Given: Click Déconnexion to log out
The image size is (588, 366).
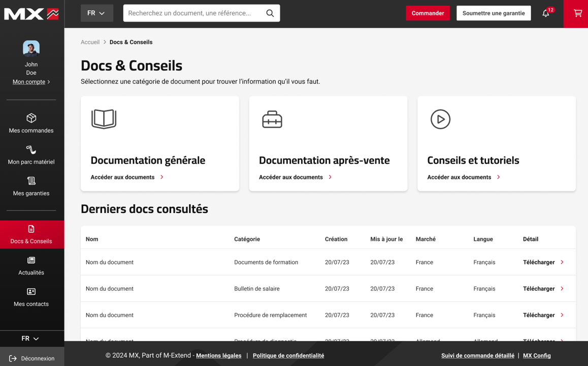Looking at the screenshot, I should (32, 358).
